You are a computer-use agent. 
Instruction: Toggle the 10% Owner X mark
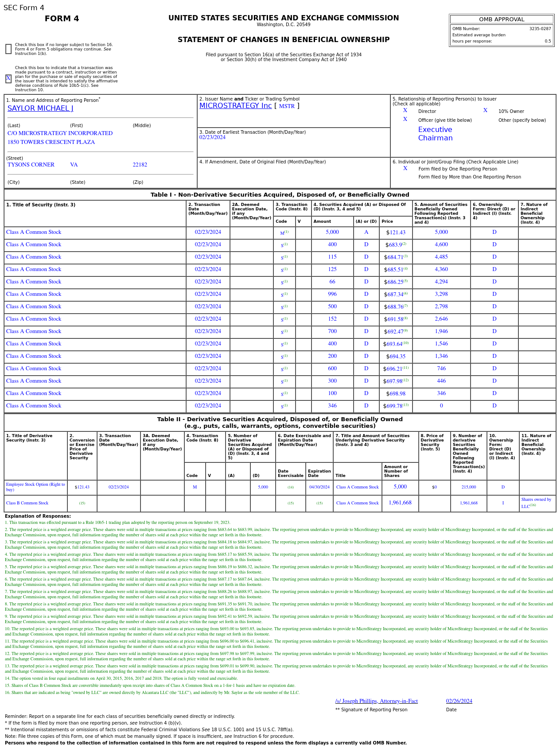(x=485, y=111)
